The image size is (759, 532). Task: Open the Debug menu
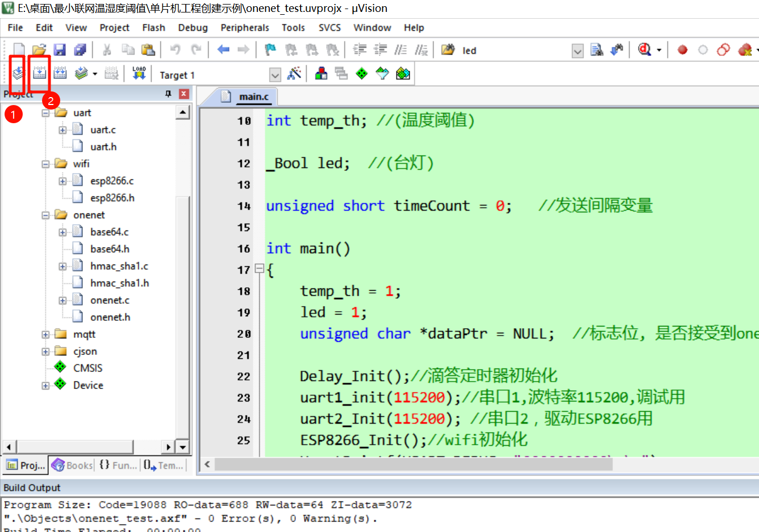(193, 27)
